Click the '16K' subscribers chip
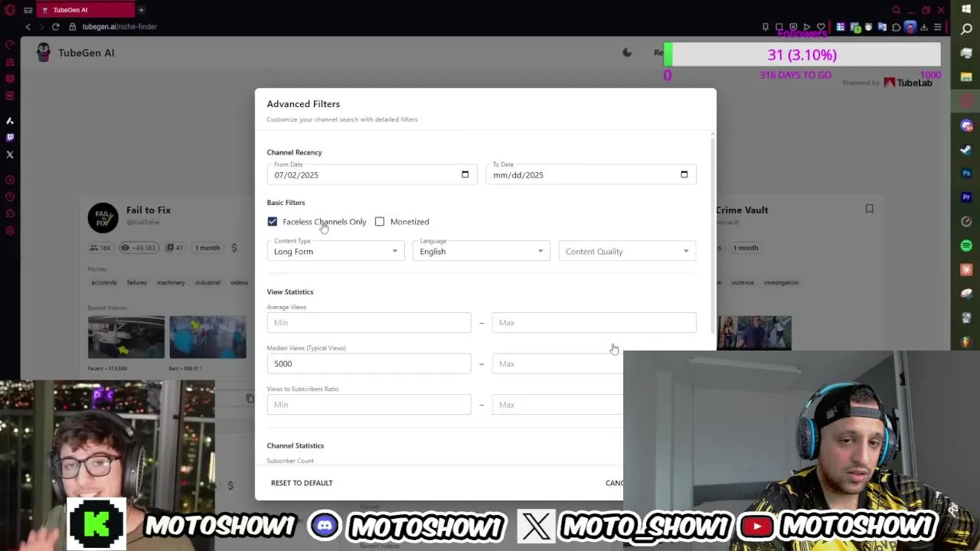This screenshot has height=551, width=980. [100, 248]
